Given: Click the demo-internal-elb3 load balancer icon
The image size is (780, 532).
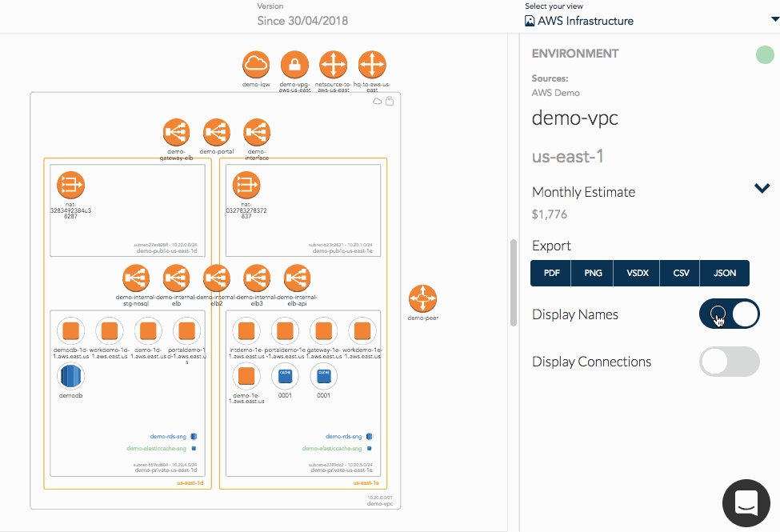Looking at the screenshot, I should 257,278.
